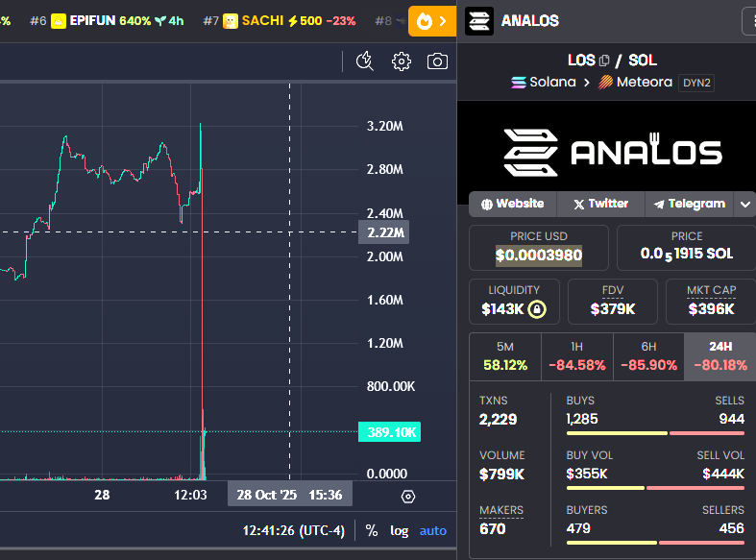Viewport: 756px width, 560px height.
Task: Click the BUYERS value 479
Action: [578, 528]
